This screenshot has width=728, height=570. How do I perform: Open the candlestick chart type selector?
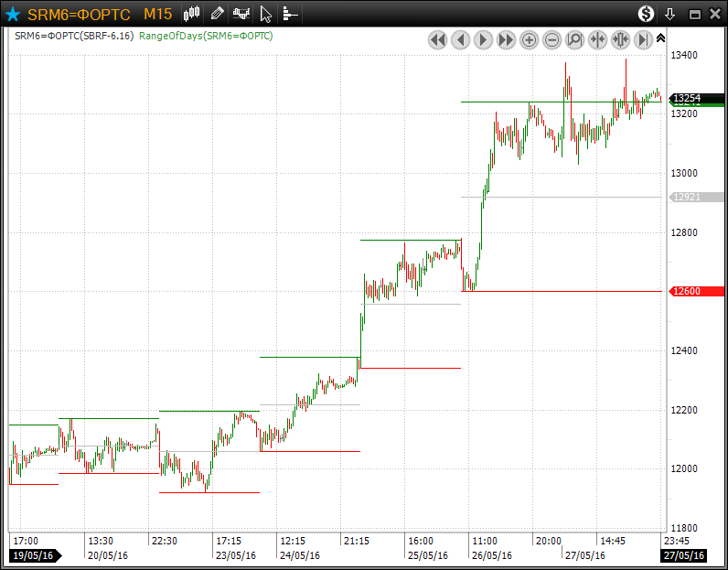tap(191, 14)
